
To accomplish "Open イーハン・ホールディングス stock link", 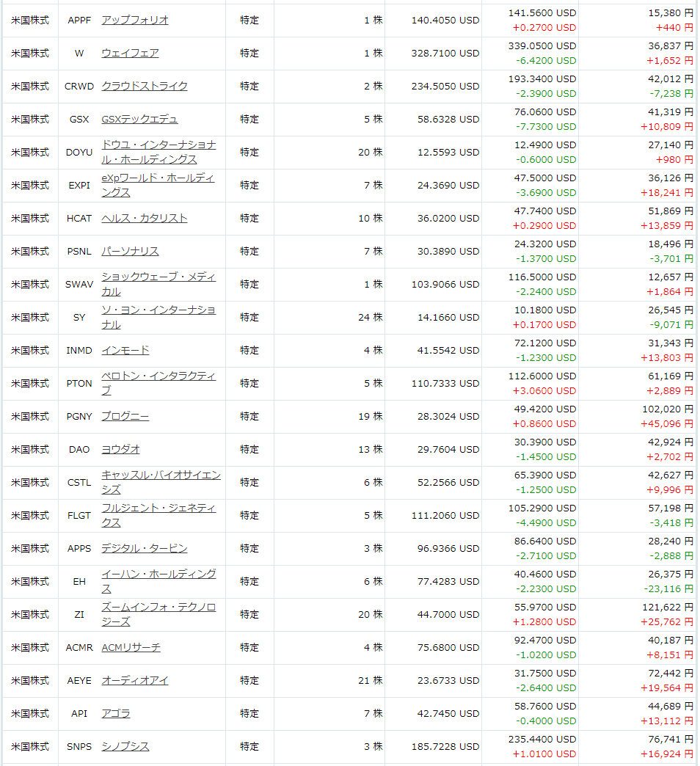I will tap(158, 581).
